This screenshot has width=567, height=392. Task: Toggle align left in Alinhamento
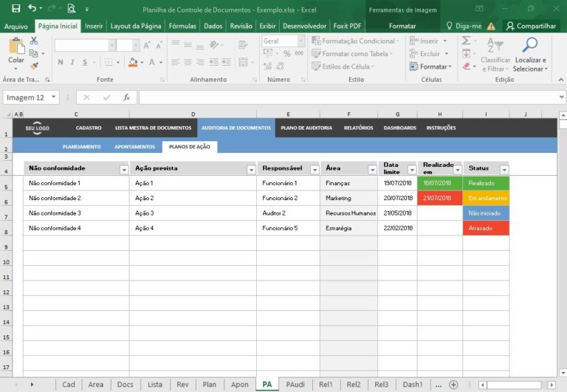click(x=176, y=62)
